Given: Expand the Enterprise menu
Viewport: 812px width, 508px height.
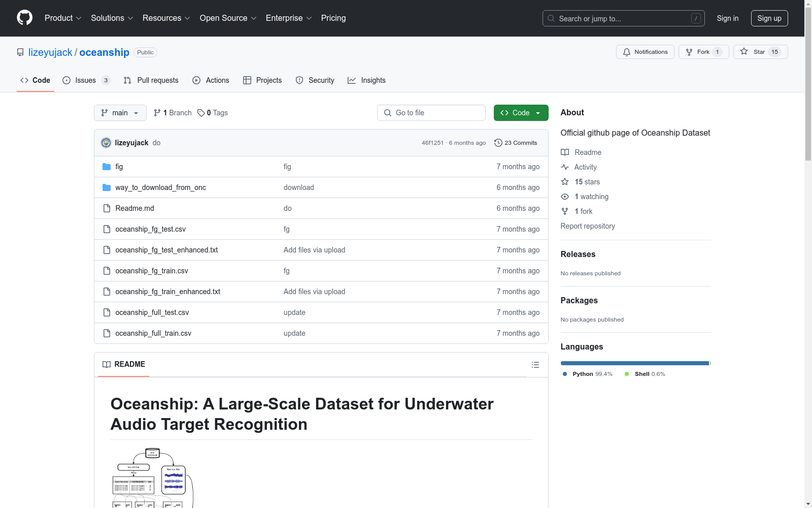Looking at the screenshot, I should pyautogui.click(x=289, y=18).
